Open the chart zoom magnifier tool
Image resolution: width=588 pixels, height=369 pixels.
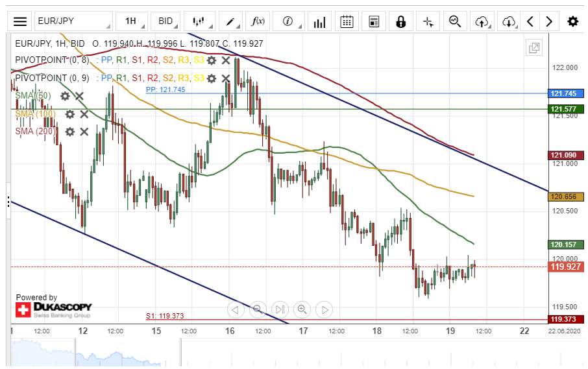(455, 21)
